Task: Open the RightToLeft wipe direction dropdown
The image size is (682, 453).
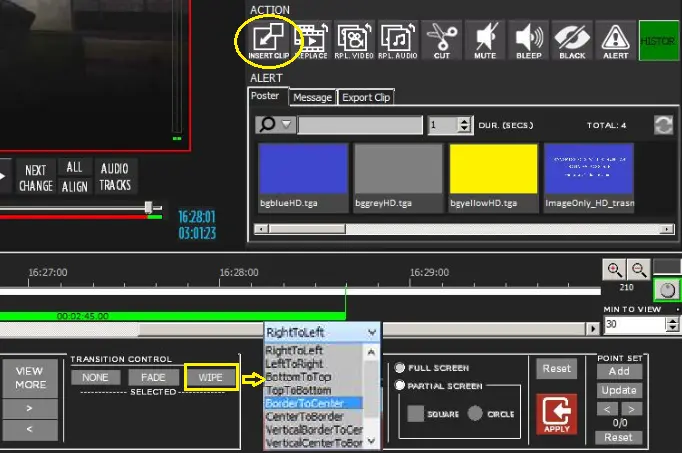Action: 321,332
